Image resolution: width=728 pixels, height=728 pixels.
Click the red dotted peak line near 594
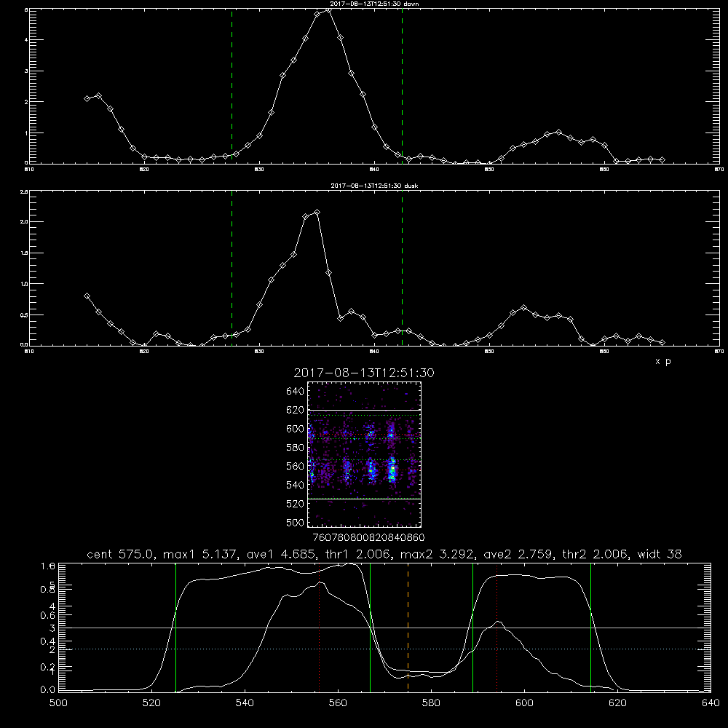(496, 627)
